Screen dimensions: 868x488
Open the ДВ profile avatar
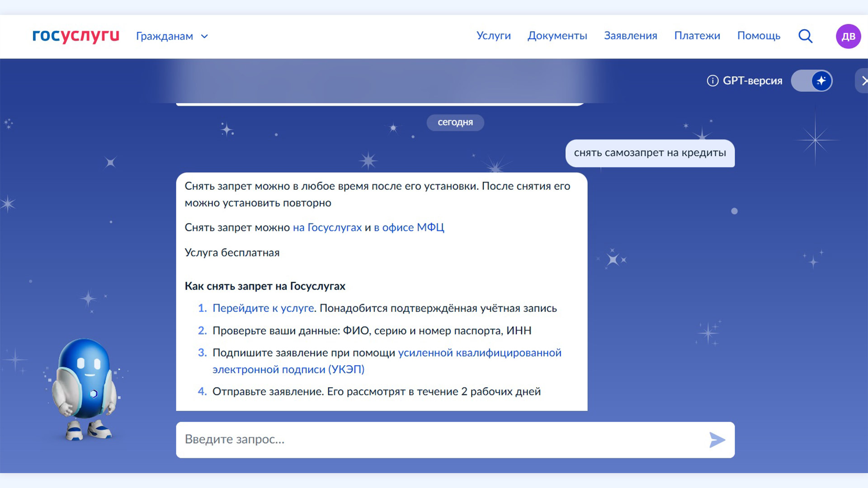point(848,36)
